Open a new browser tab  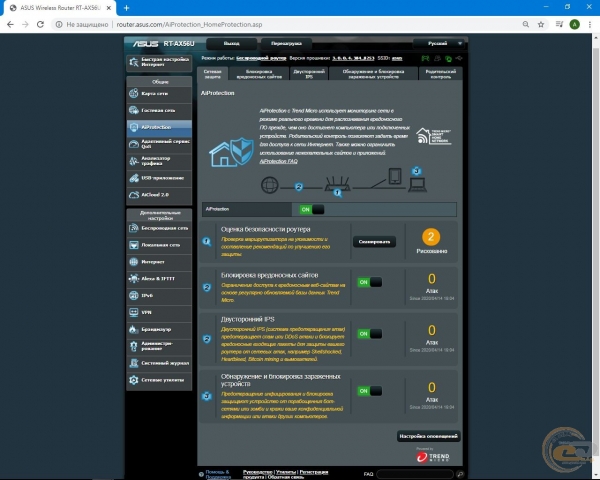[x=126, y=8]
